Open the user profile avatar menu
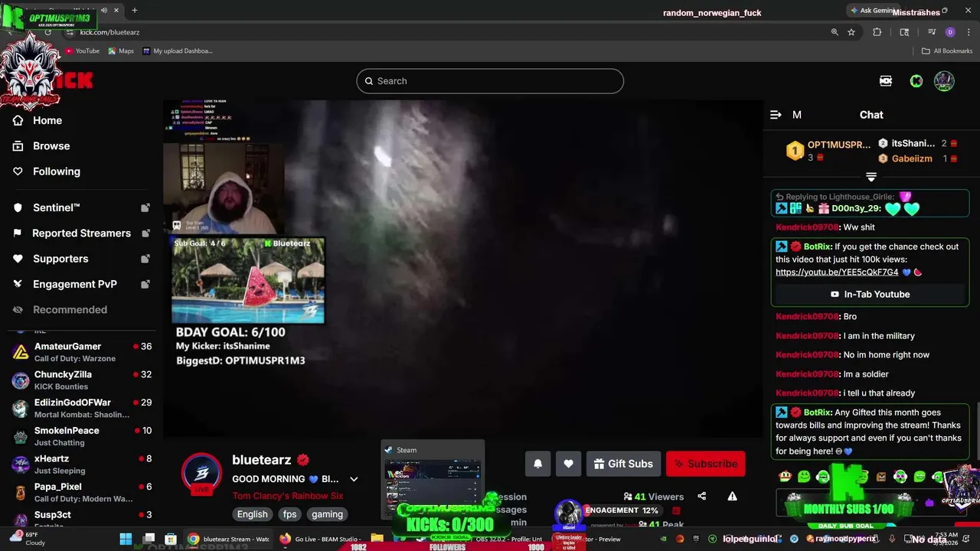Image resolution: width=980 pixels, height=551 pixels. click(944, 81)
